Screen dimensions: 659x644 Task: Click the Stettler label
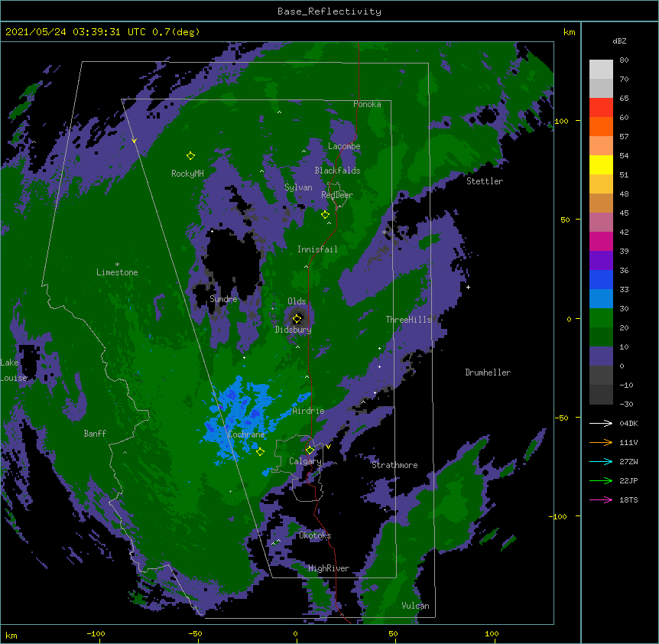click(x=485, y=181)
